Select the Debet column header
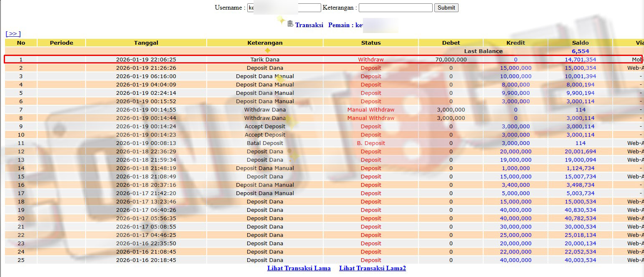644x277 pixels. tap(451, 43)
